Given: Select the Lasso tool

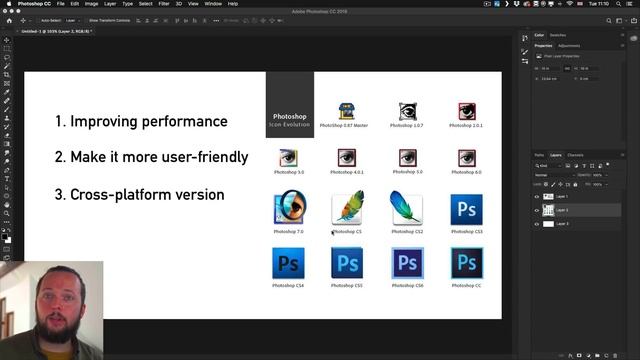Looking at the screenshot, I should pyautogui.click(x=7, y=57).
